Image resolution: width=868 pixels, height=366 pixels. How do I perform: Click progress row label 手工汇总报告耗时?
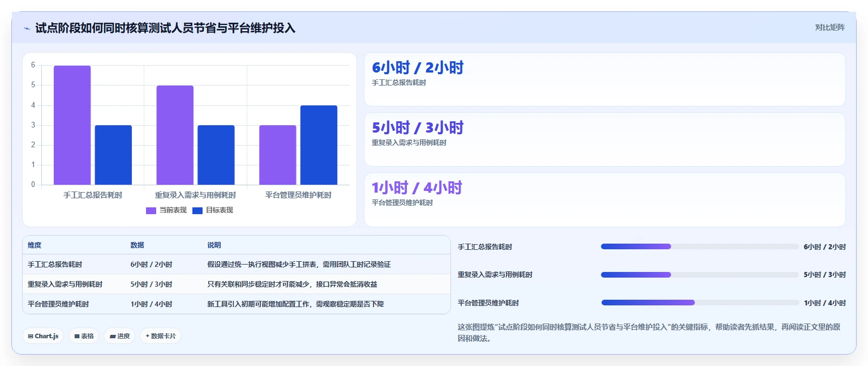pos(485,247)
